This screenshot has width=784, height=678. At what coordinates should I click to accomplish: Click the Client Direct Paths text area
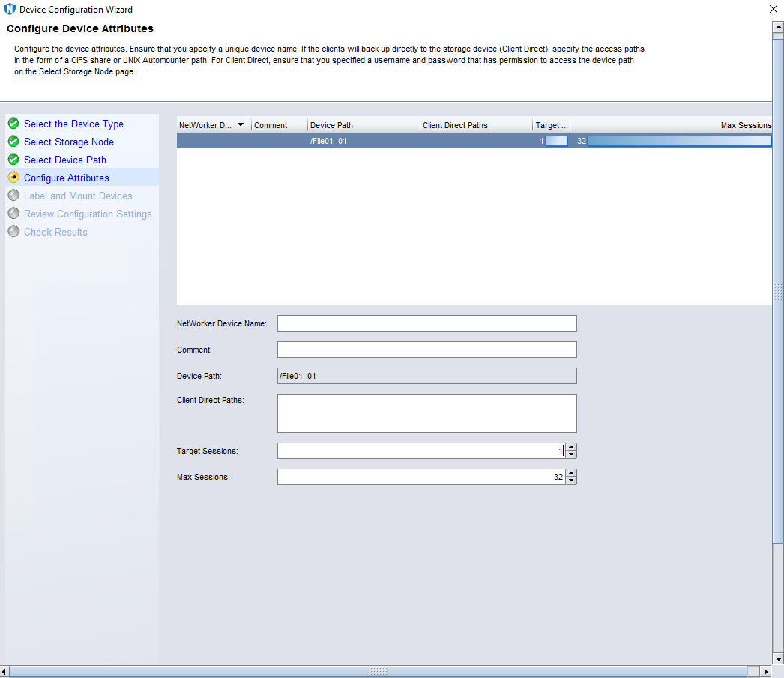point(426,413)
